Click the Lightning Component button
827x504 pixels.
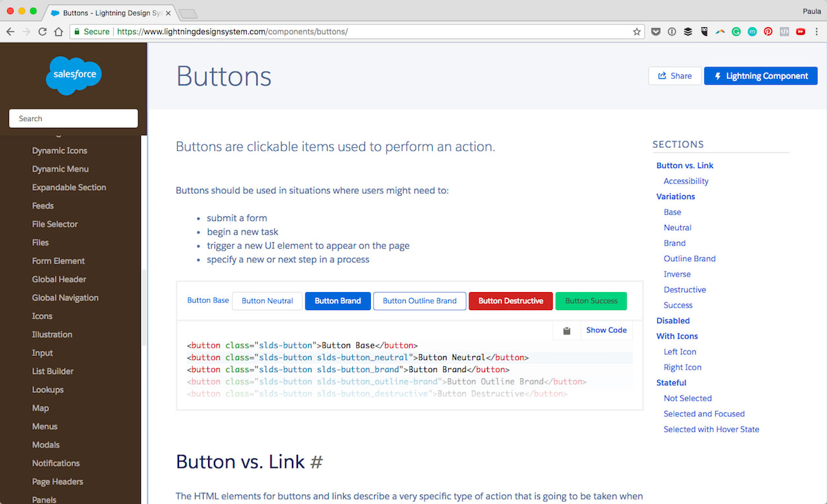coord(760,76)
